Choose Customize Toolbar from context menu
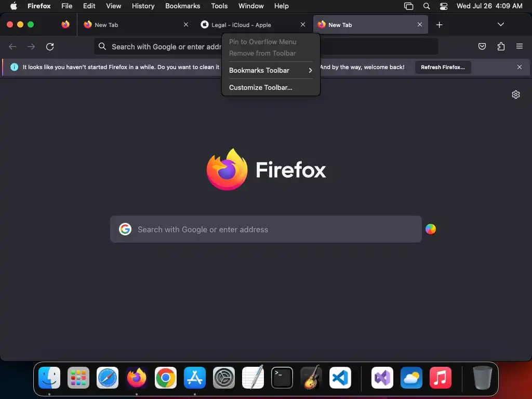 [271, 87]
